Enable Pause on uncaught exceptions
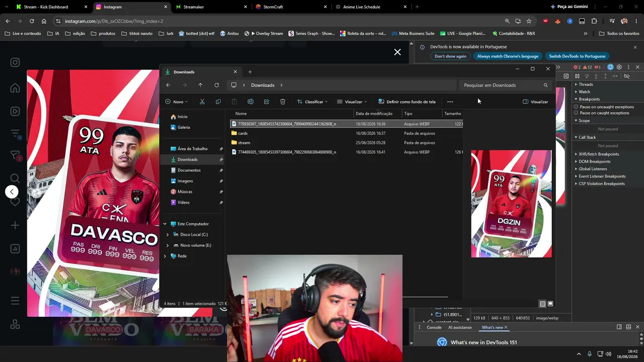 (576, 107)
